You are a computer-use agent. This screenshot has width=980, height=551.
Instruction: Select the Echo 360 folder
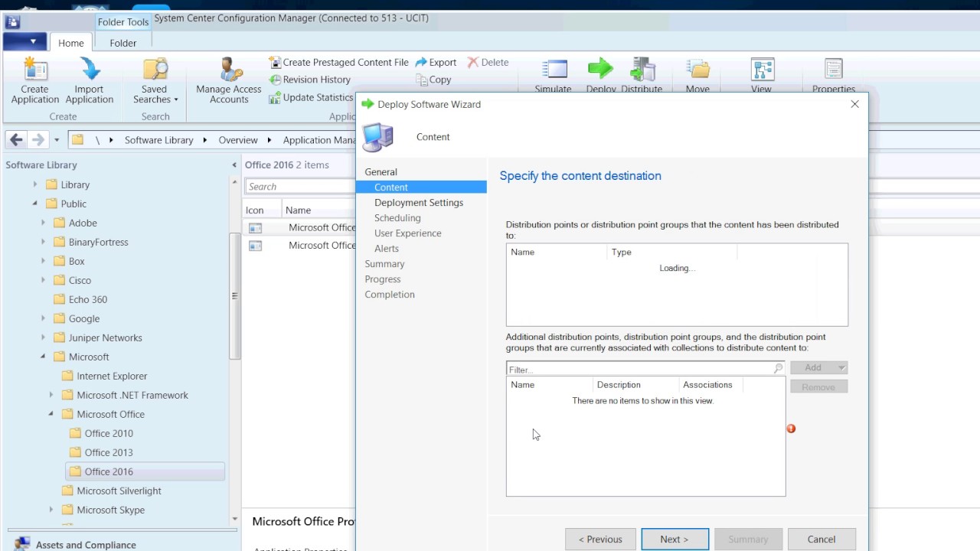pos(88,299)
